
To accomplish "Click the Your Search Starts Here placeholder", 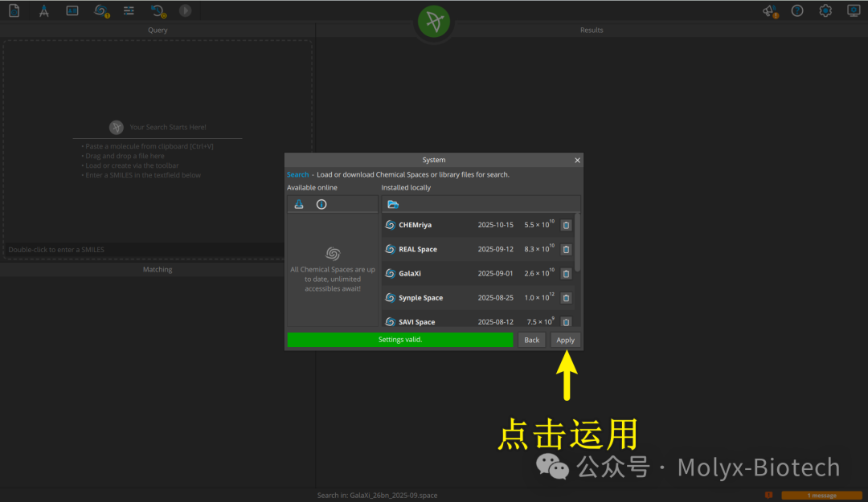I will tap(168, 127).
